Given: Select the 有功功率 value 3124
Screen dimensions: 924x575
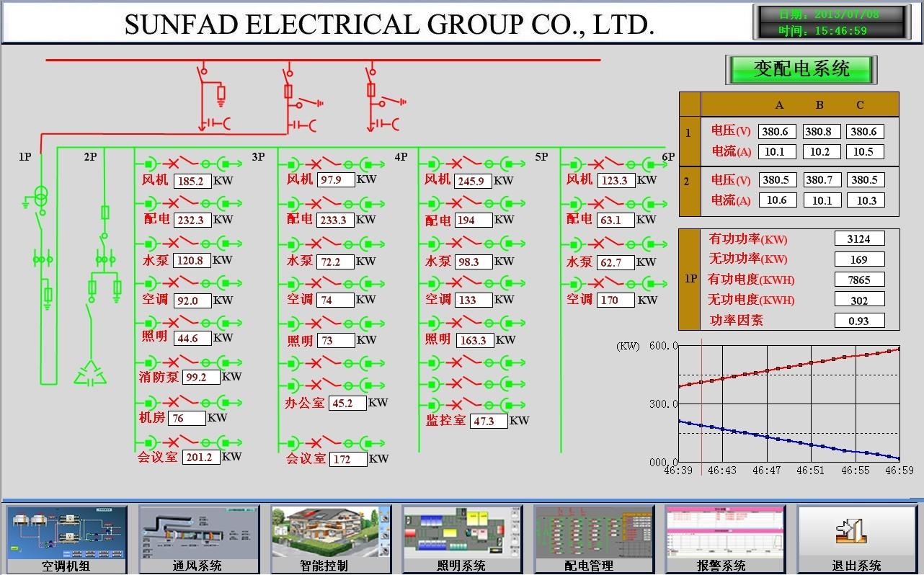Looking at the screenshot, I should coord(859,239).
